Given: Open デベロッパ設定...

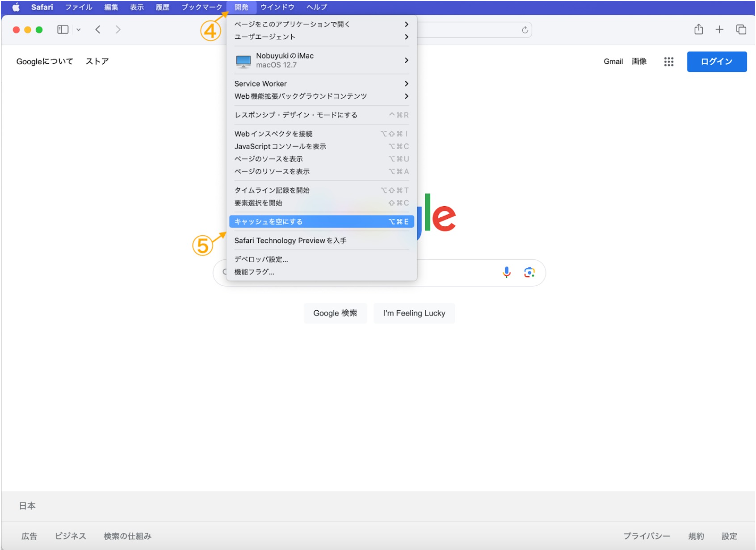Looking at the screenshot, I should point(322,259).
